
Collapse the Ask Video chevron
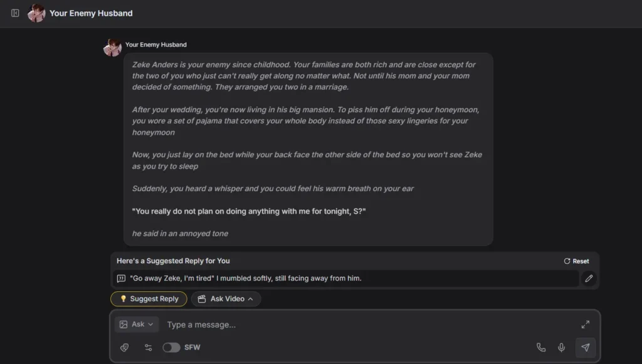250,299
